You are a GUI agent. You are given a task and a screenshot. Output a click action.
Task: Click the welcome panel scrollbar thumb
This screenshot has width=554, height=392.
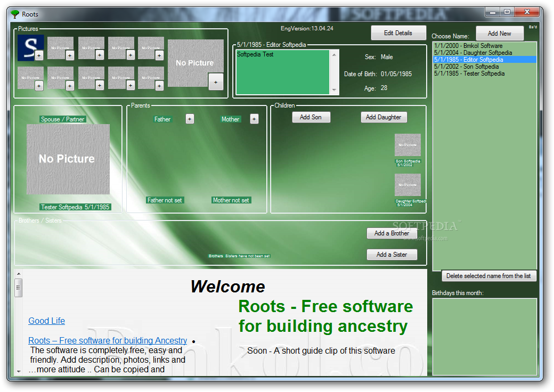point(19,288)
